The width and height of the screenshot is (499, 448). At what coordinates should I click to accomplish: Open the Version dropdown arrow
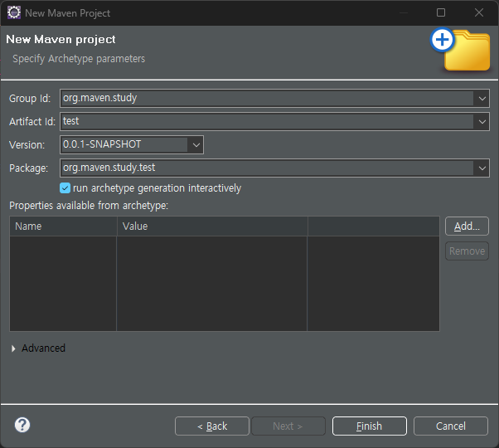tap(196, 145)
